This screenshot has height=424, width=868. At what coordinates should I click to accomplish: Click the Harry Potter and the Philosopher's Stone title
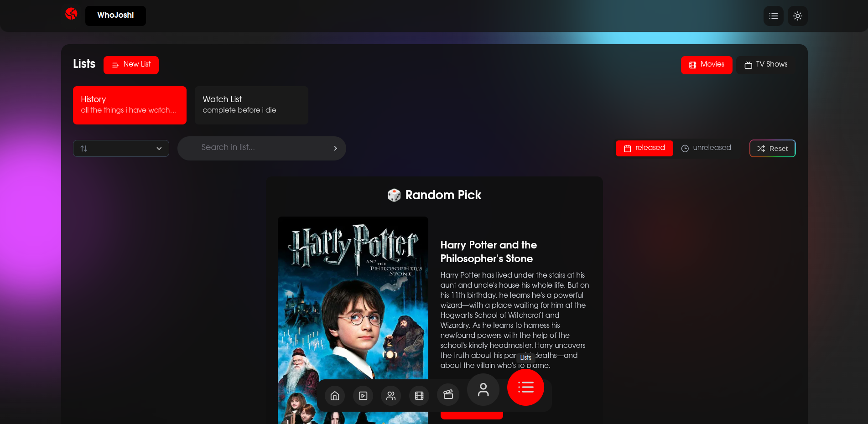[489, 252]
